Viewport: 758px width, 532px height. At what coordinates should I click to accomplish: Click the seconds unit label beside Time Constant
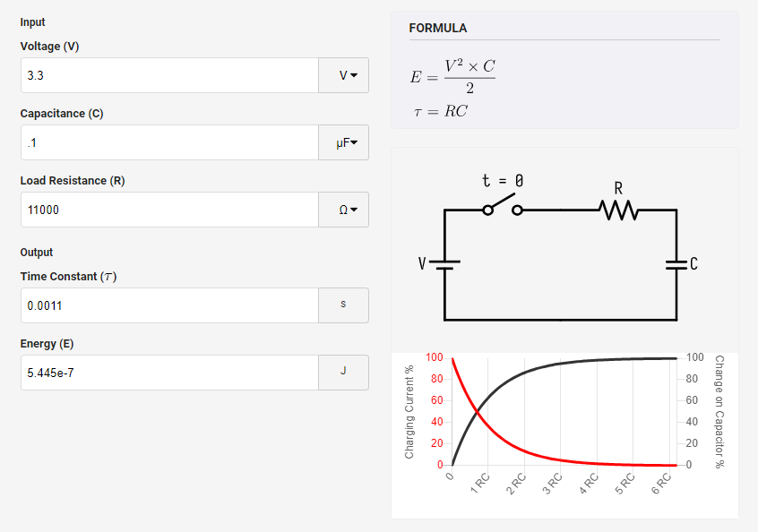[x=343, y=305]
